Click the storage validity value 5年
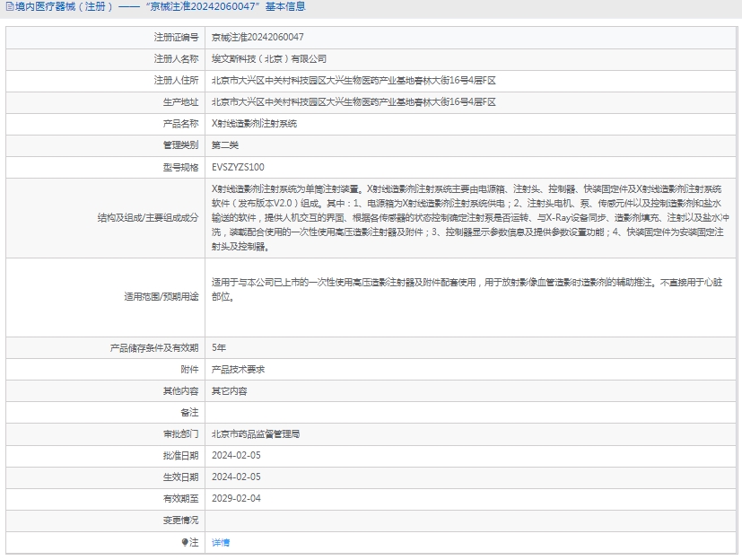This screenshot has height=560, width=742. tap(219, 347)
